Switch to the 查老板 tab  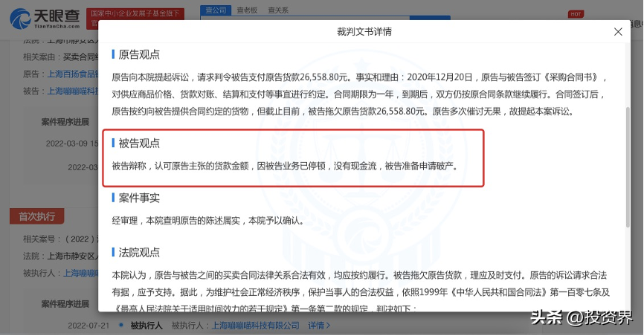pos(247,10)
